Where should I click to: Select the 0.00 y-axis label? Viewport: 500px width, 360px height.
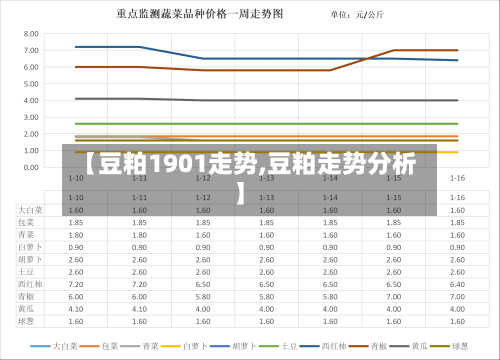coord(31,167)
